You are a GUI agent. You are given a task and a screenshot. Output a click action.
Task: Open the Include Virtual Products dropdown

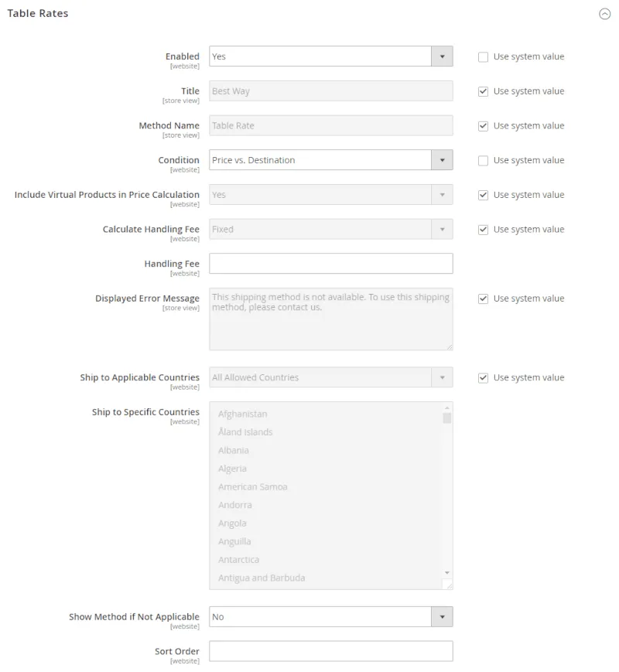pos(442,195)
